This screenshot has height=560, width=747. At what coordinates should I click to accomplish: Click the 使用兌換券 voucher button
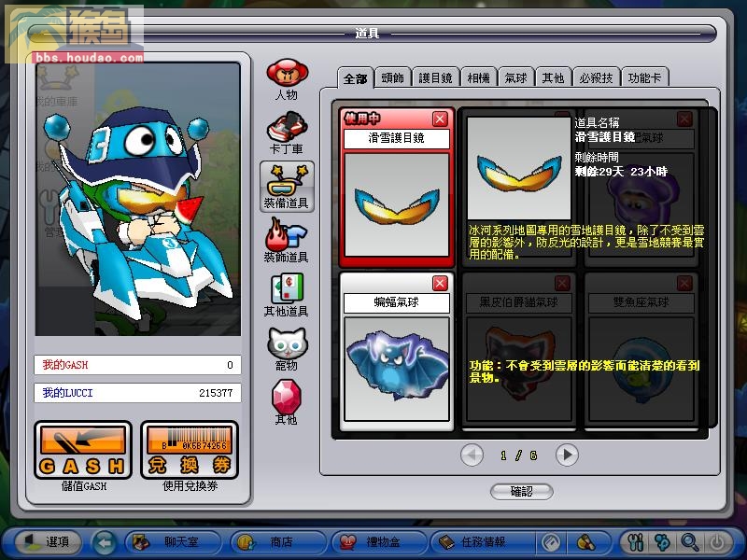pos(190,451)
